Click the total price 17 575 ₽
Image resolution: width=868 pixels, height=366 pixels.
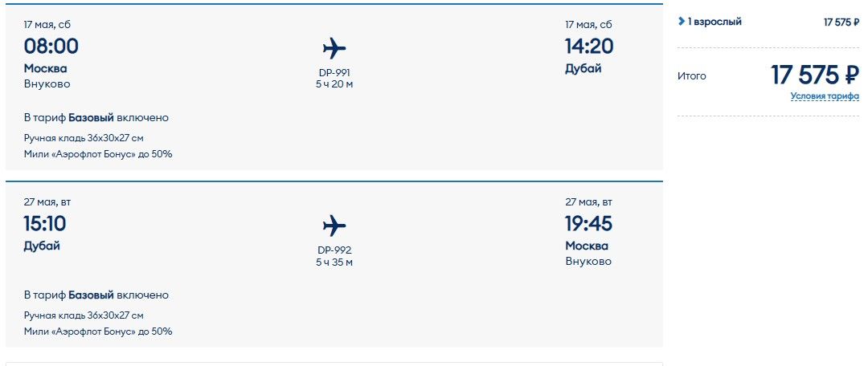(x=815, y=75)
